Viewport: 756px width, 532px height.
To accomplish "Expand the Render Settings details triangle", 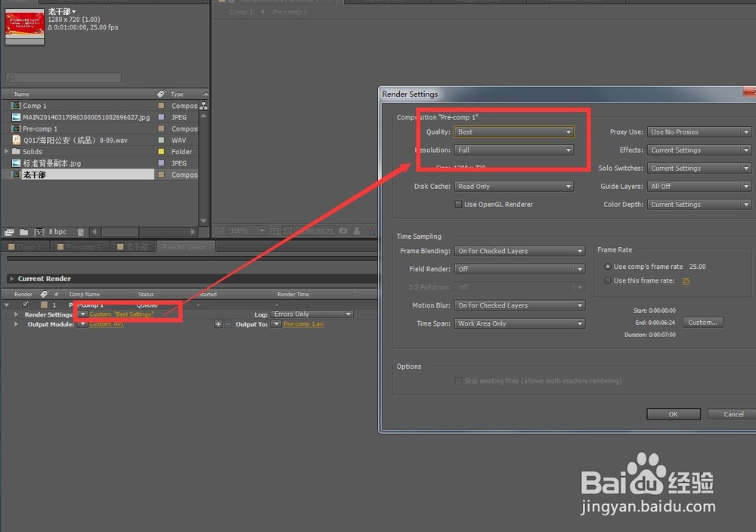I will click(x=17, y=314).
